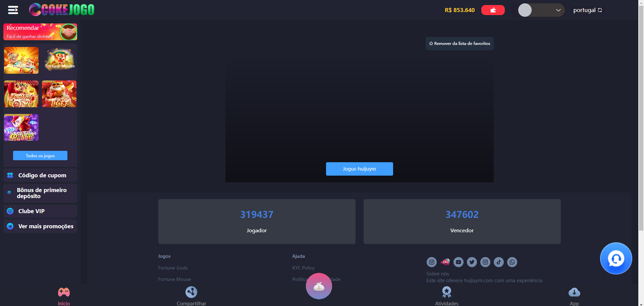
Task: Open the Fortune Tiger game thumbnail
Action: point(59,94)
